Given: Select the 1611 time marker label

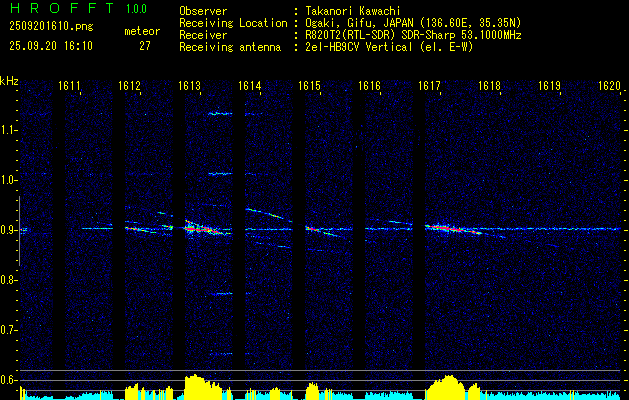Looking at the screenshot, I should pyautogui.click(x=69, y=85).
